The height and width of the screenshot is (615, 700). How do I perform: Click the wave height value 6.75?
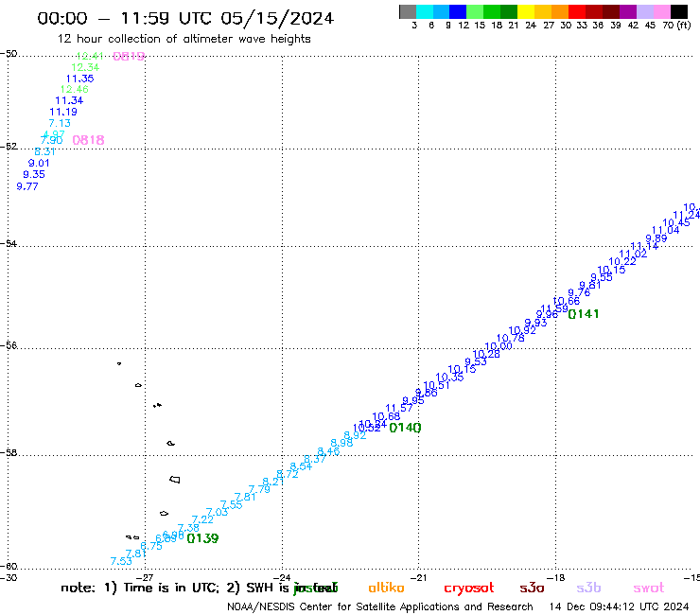[x=151, y=546]
